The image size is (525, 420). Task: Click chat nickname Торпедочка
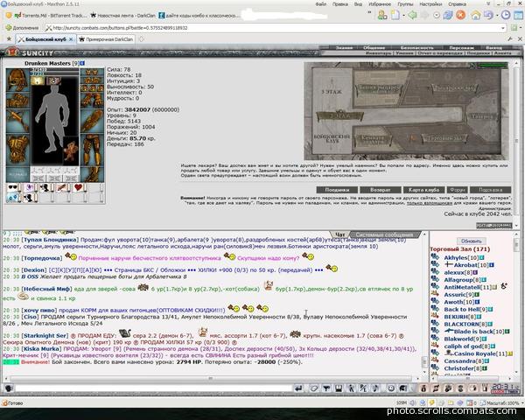click(x=42, y=258)
